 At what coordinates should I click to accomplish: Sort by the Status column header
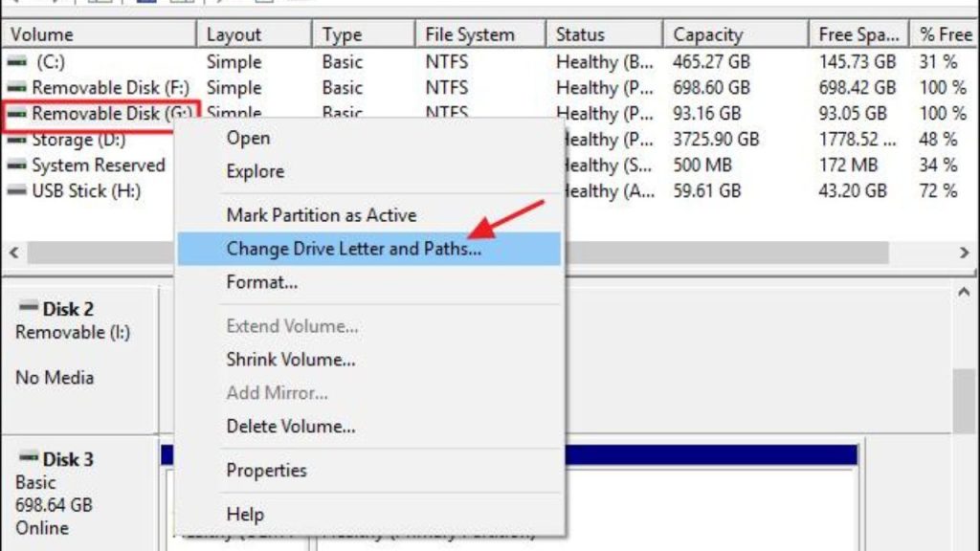[x=604, y=34]
